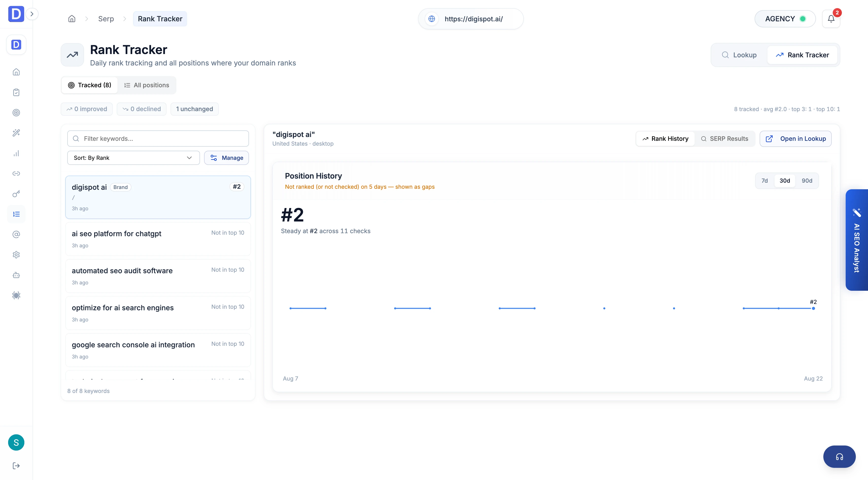Filter by 0 declined chip

click(142, 109)
